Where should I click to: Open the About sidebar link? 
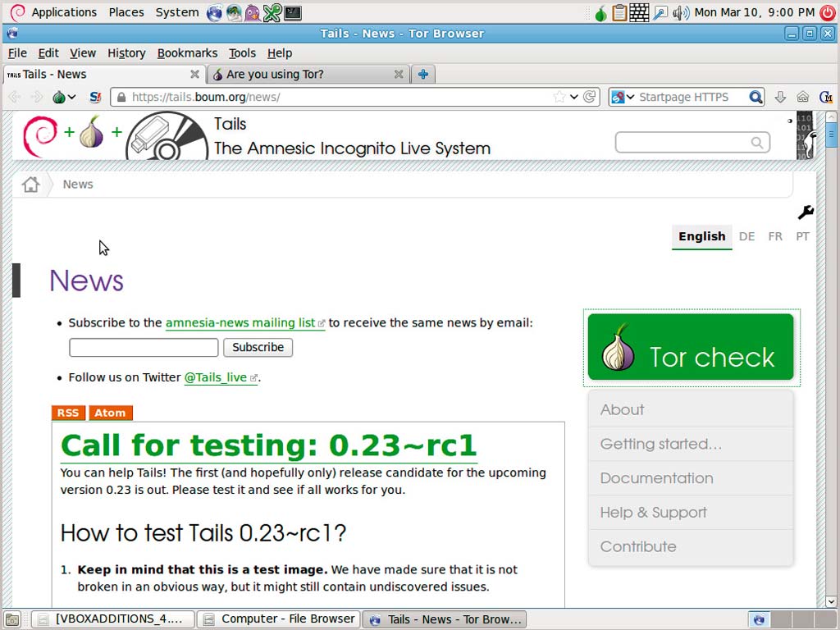click(x=622, y=410)
